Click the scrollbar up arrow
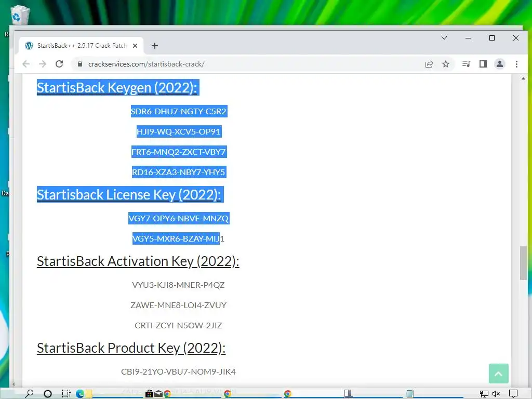Screen dimensions: 532x399 [x=524, y=79]
